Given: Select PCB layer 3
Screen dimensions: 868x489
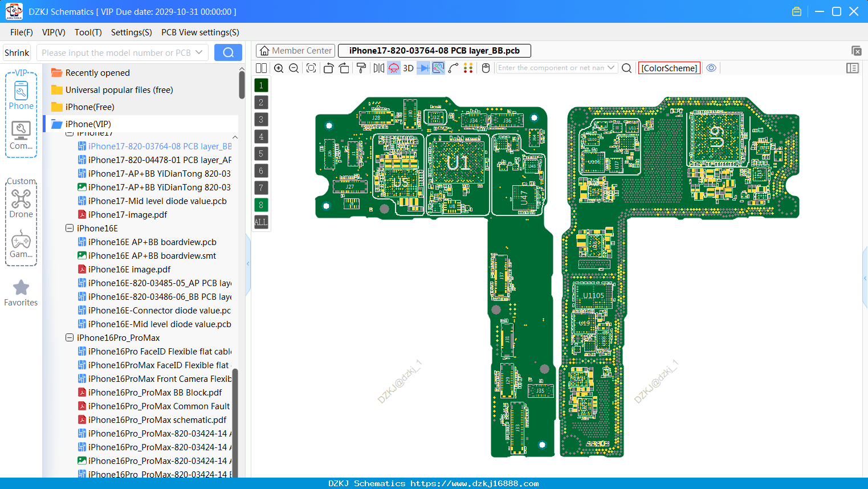Looking at the screenshot, I should coord(261,119).
